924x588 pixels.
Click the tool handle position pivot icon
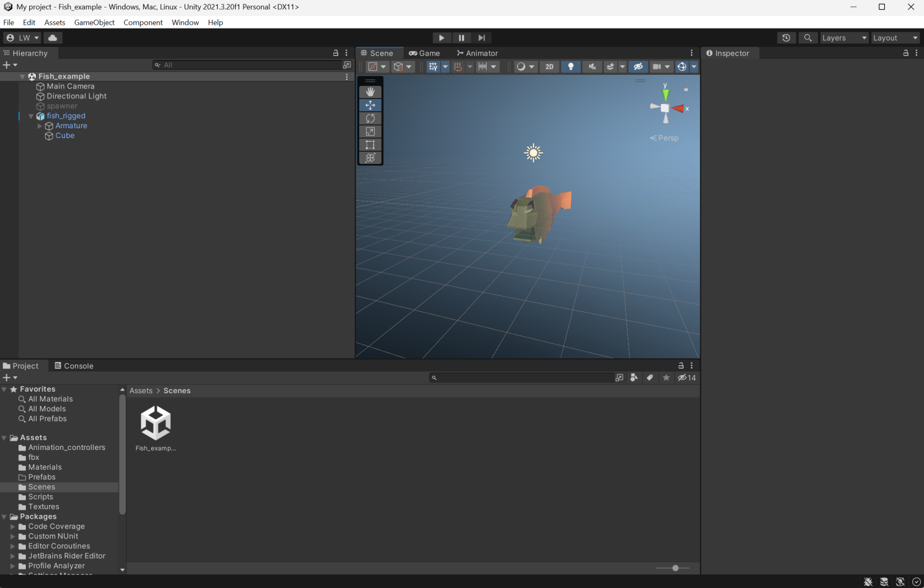click(377, 67)
